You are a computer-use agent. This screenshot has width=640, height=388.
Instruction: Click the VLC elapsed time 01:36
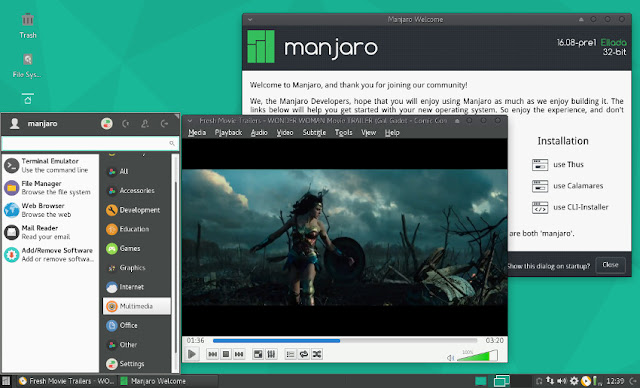click(x=195, y=340)
